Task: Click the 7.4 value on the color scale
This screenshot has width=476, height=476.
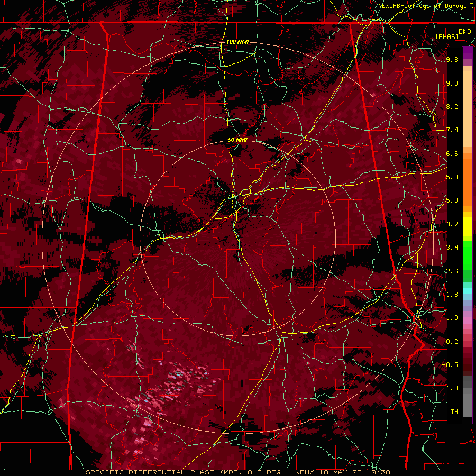Action: pos(452,130)
